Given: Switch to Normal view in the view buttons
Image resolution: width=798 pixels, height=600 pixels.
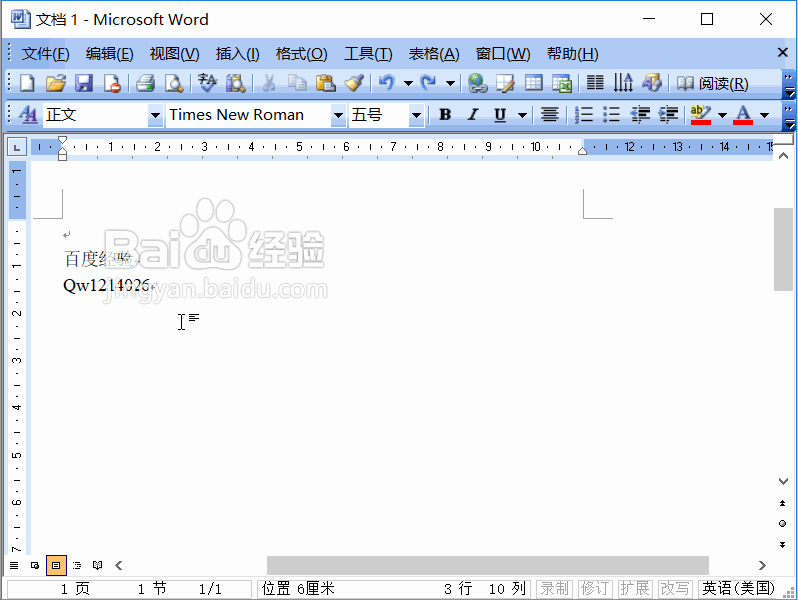Looking at the screenshot, I should (14, 565).
